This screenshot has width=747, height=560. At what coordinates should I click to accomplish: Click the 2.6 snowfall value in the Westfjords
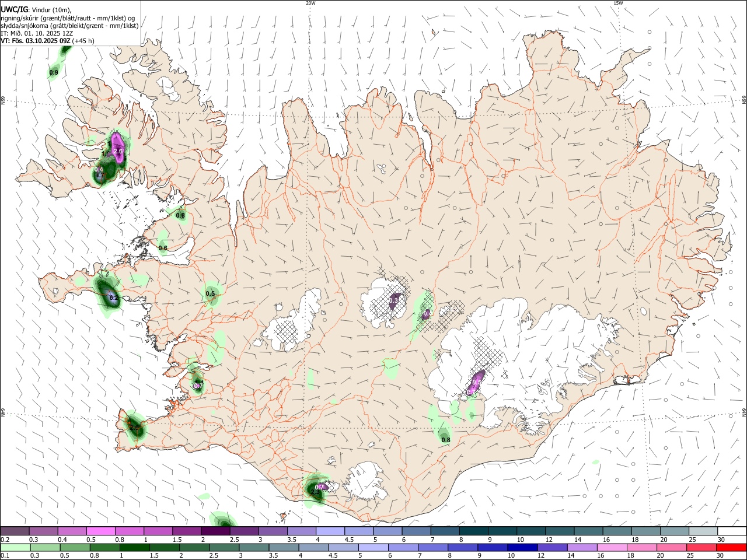tap(118, 152)
